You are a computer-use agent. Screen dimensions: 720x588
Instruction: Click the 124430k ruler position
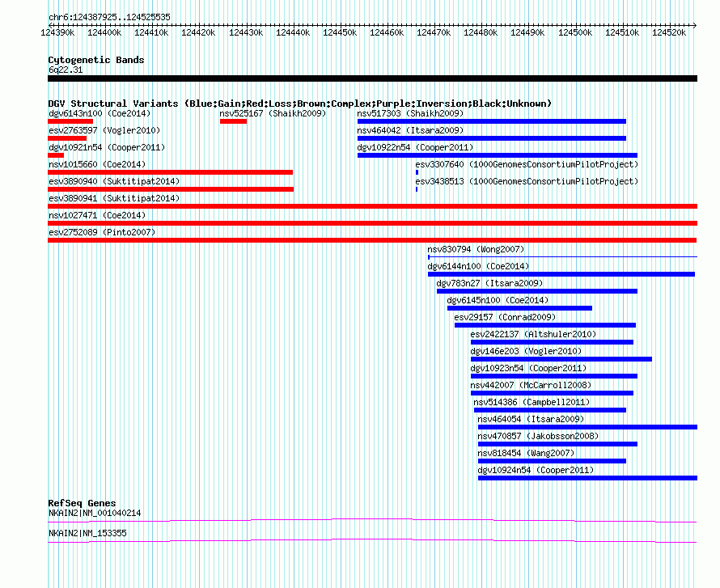(x=246, y=32)
